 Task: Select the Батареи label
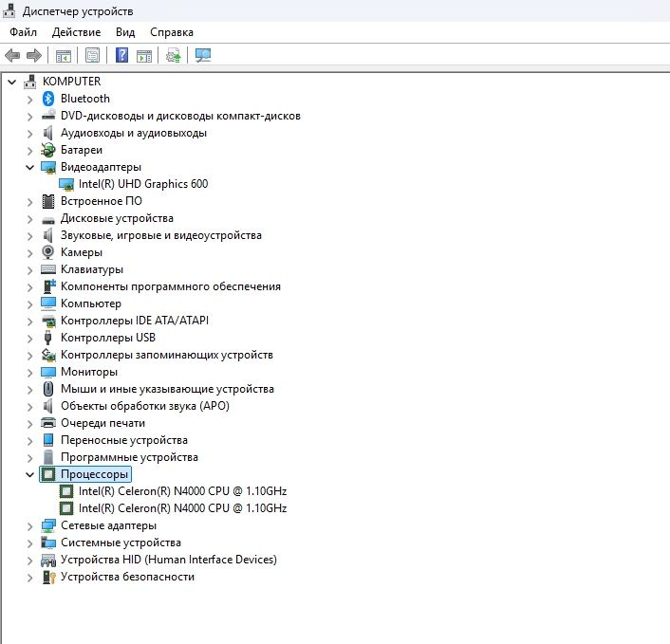click(x=82, y=150)
